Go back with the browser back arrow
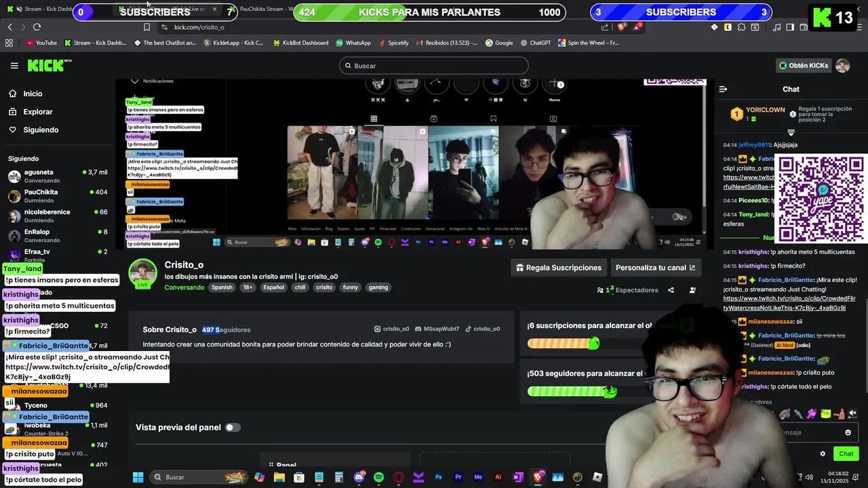 9,27
